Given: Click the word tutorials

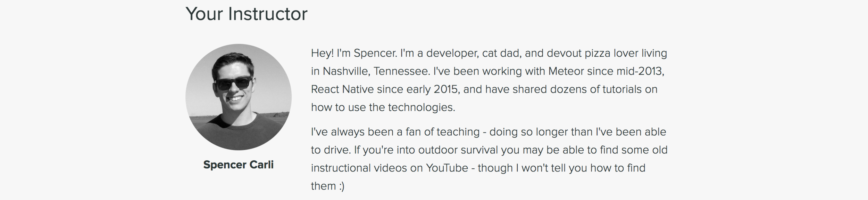Looking at the screenshot, I should [x=622, y=89].
